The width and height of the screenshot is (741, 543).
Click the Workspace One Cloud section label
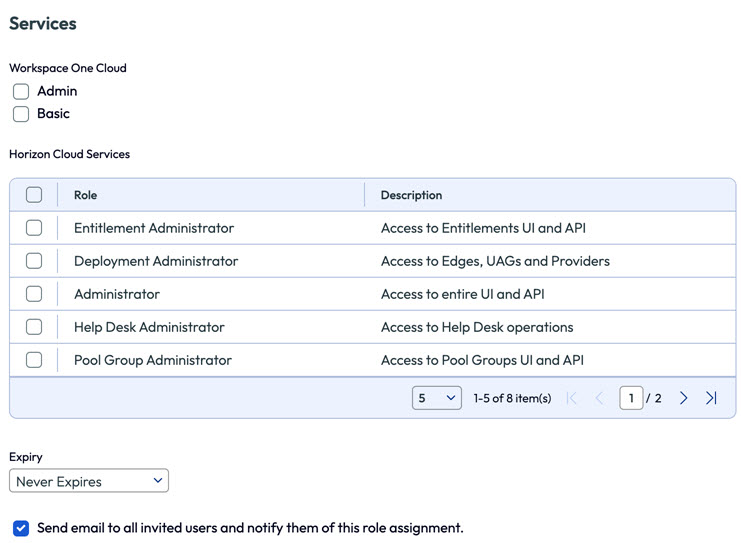click(x=68, y=68)
